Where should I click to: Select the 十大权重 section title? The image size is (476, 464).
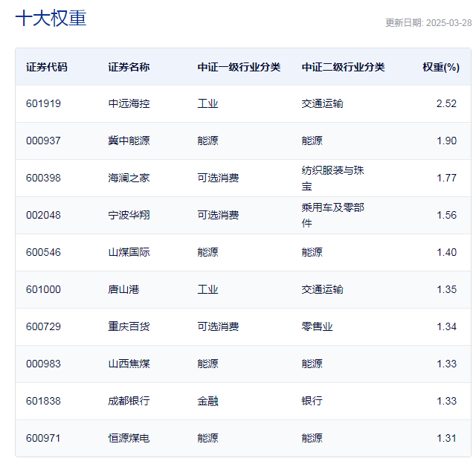(x=51, y=19)
